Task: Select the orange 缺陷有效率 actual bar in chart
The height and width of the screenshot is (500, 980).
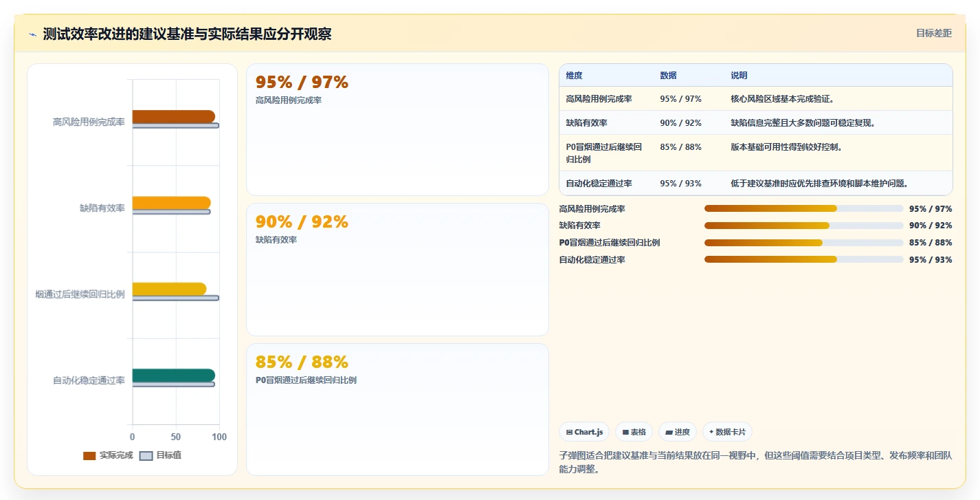Action: pos(172,203)
